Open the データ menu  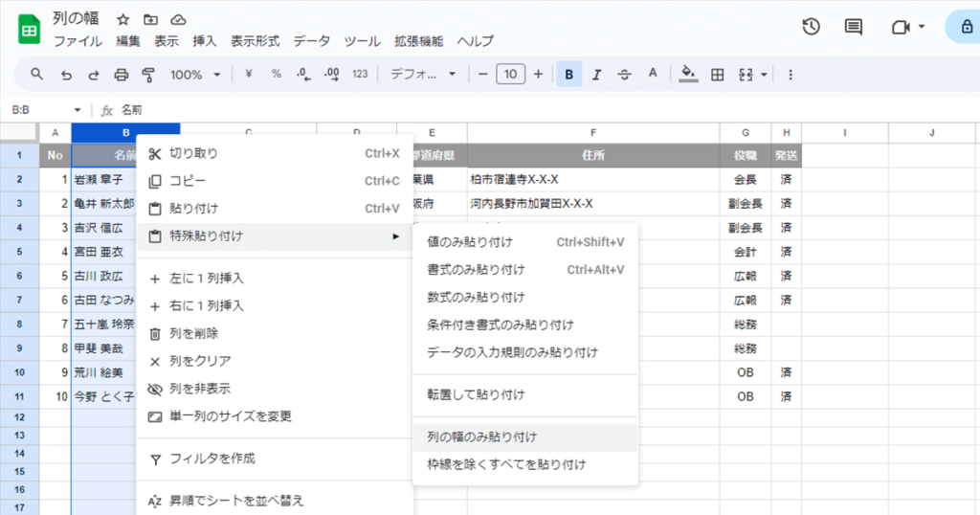(x=311, y=41)
